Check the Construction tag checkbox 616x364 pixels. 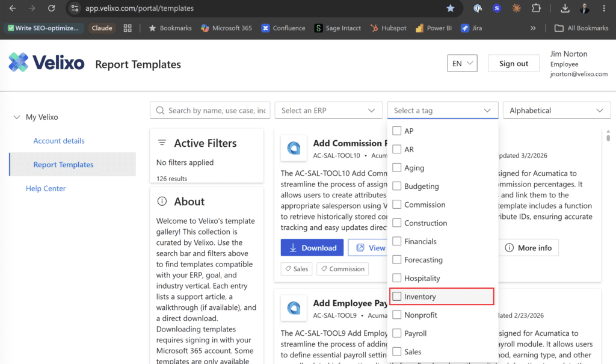pyautogui.click(x=397, y=223)
